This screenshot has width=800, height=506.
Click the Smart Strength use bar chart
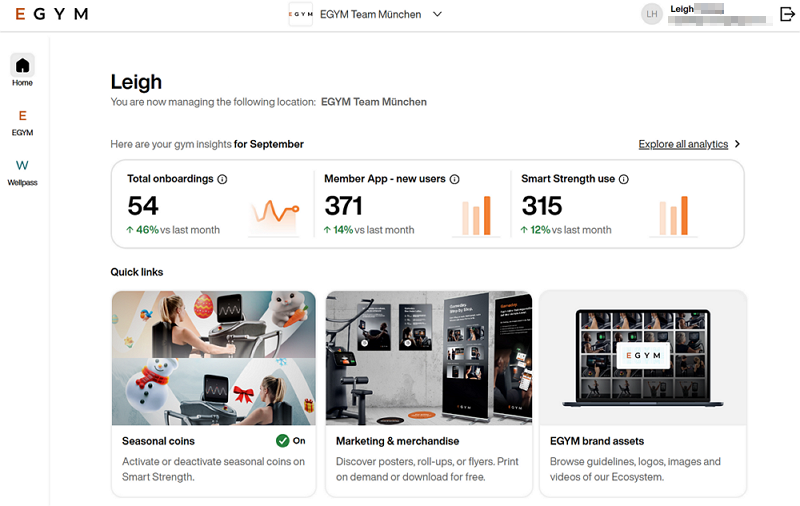(x=673, y=216)
